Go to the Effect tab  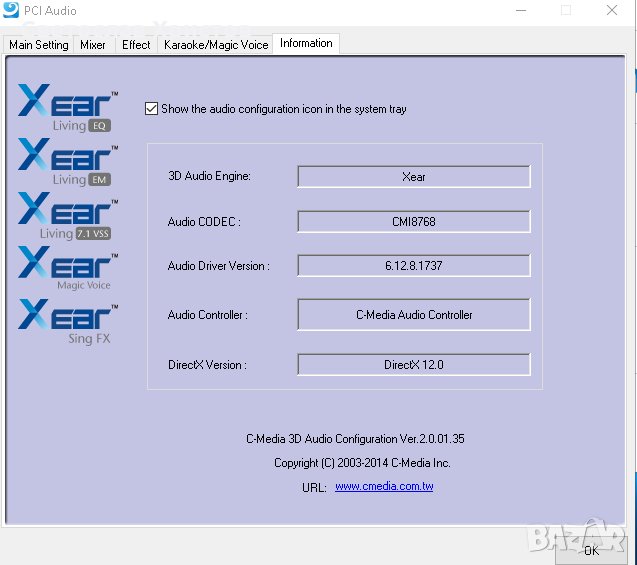pyautogui.click(x=136, y=45)
